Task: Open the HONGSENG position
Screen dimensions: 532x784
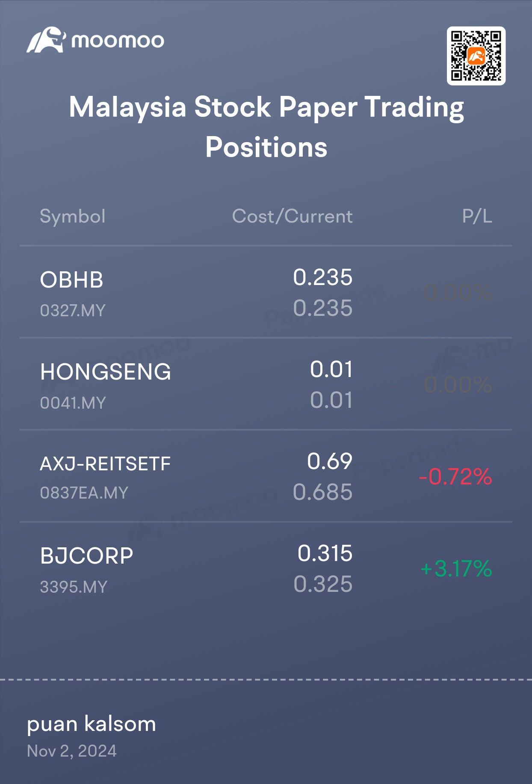Action: pyautogui.click(x=266, y=384)
